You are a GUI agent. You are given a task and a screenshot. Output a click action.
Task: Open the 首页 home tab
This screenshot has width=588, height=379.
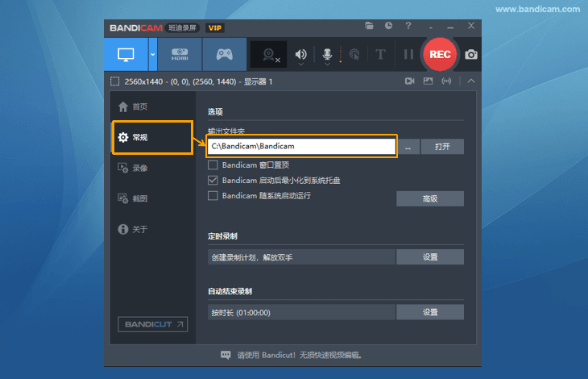pyautogui.click(x=152, y=107)
